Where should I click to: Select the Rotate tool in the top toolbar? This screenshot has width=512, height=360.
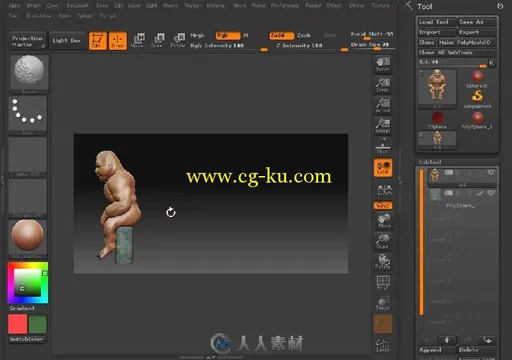point(178,41)
